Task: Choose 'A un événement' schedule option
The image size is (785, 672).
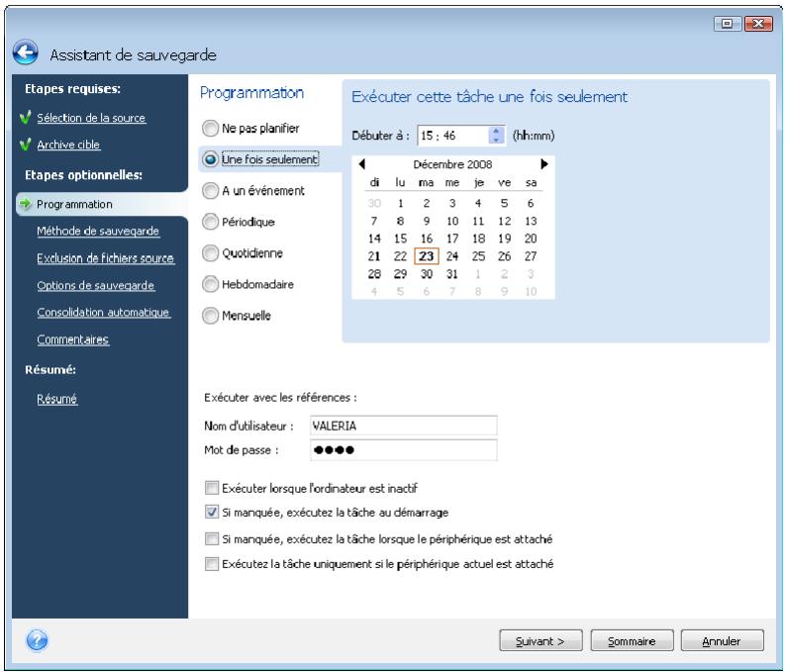Action: coord(210,191)
